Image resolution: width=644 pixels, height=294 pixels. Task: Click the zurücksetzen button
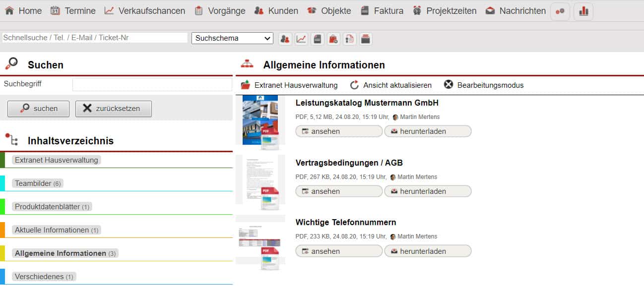click(x=113, y=109)
